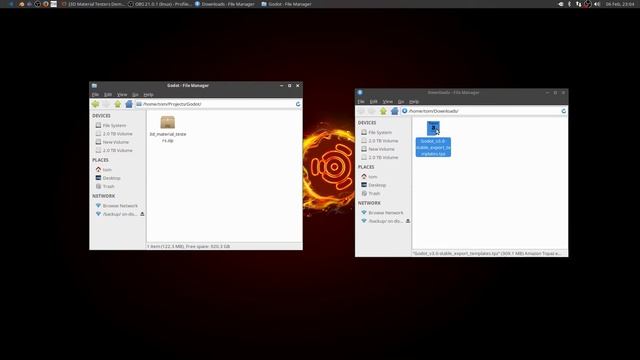Minimize the Godot File Manager window
Image resolution: width=640 pixels, height=360 pixels.
(282, 86)
